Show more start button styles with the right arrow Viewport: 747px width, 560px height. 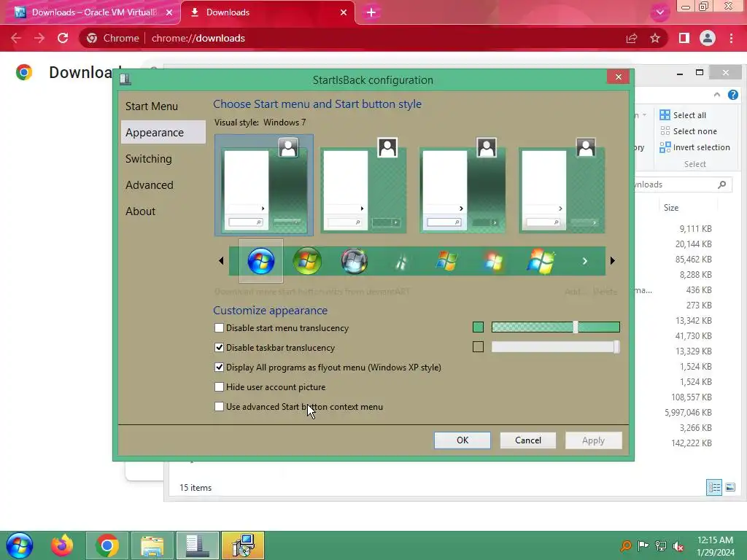(613, 260)
